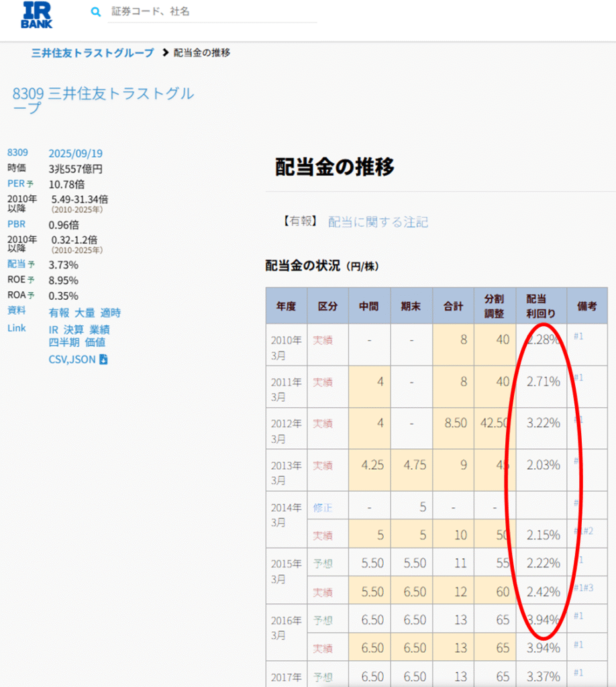This screenshot has width=616, height=687.
Task: Click the 修正 link in 2014年3月 row
Action: (322, 507)
